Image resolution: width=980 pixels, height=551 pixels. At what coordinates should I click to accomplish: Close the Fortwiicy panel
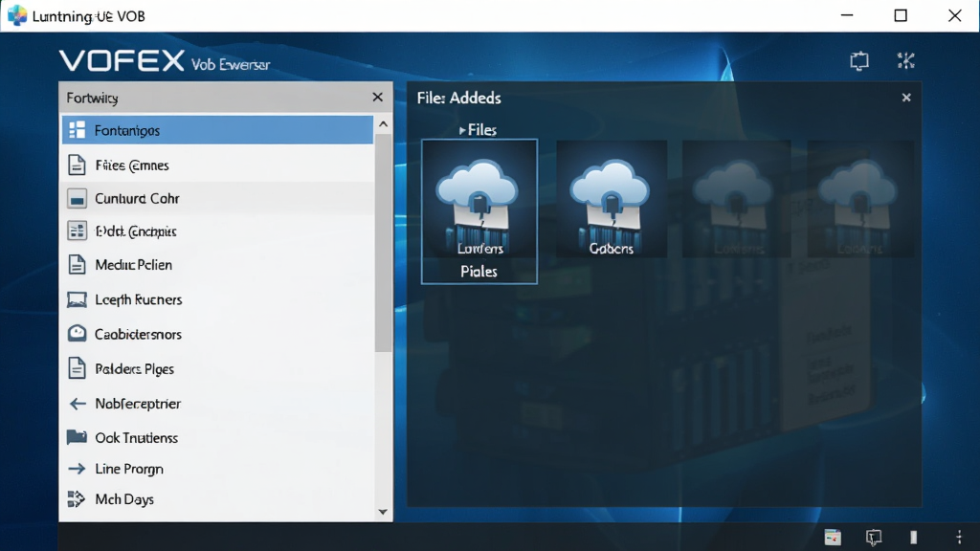tap(377, 97)
